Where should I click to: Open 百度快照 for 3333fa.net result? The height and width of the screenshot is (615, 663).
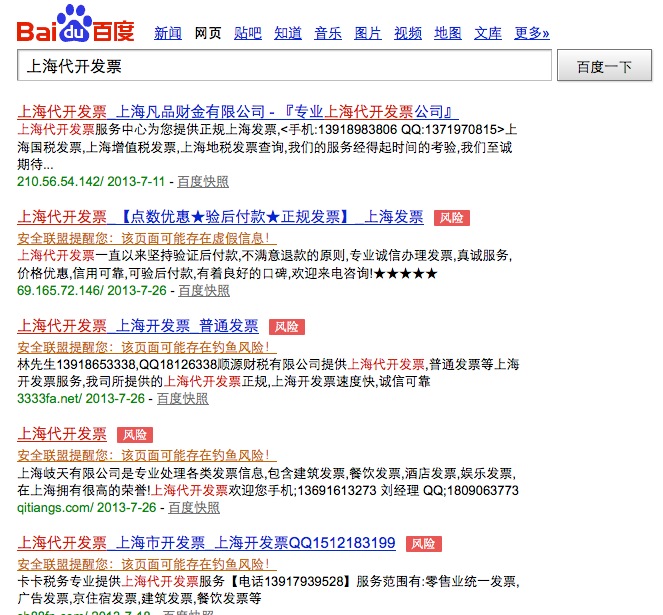(183, 398)
